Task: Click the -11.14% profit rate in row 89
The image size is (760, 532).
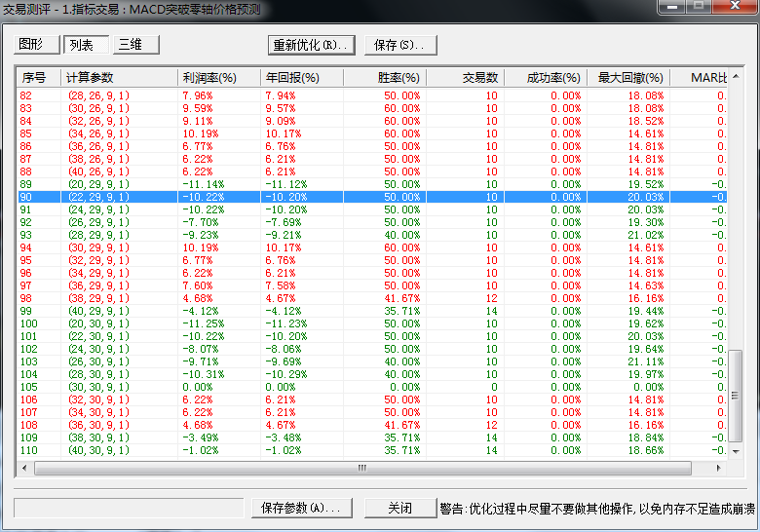Action: (203, 184)
